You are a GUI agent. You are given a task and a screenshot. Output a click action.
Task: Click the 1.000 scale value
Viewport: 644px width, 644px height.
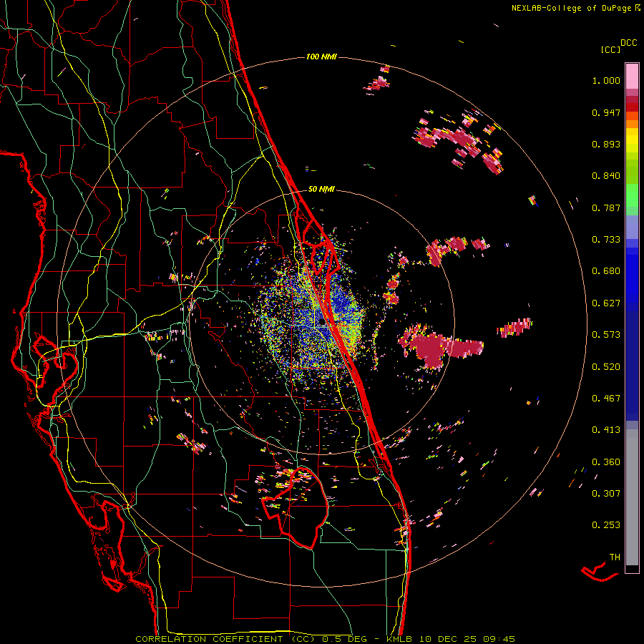[x=606, y=80]
